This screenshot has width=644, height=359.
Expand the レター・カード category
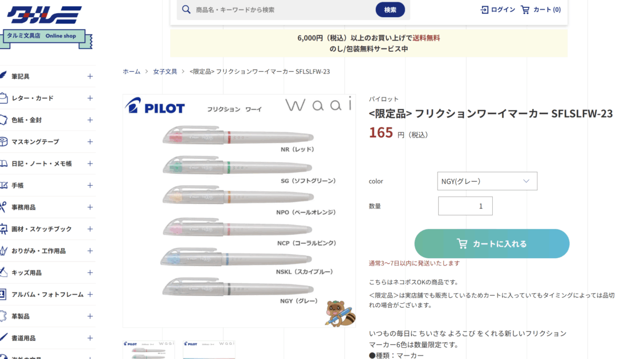[x=90, y=98]
